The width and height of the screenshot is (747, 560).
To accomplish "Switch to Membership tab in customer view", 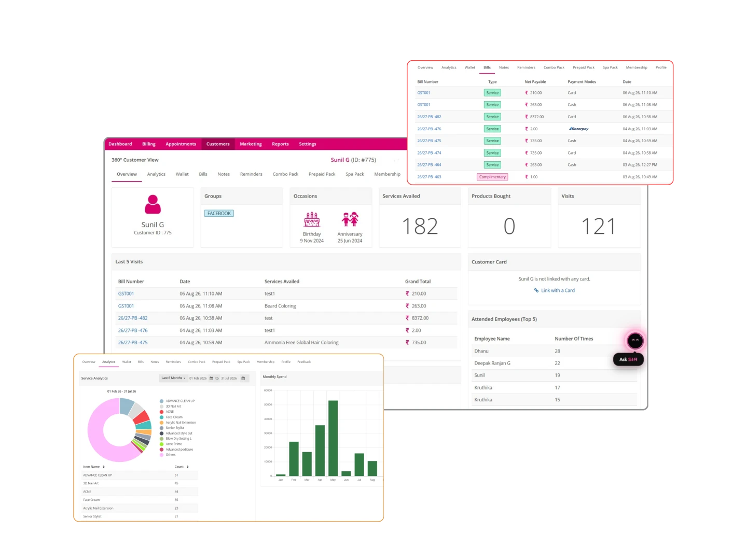I will pos(387,174).
